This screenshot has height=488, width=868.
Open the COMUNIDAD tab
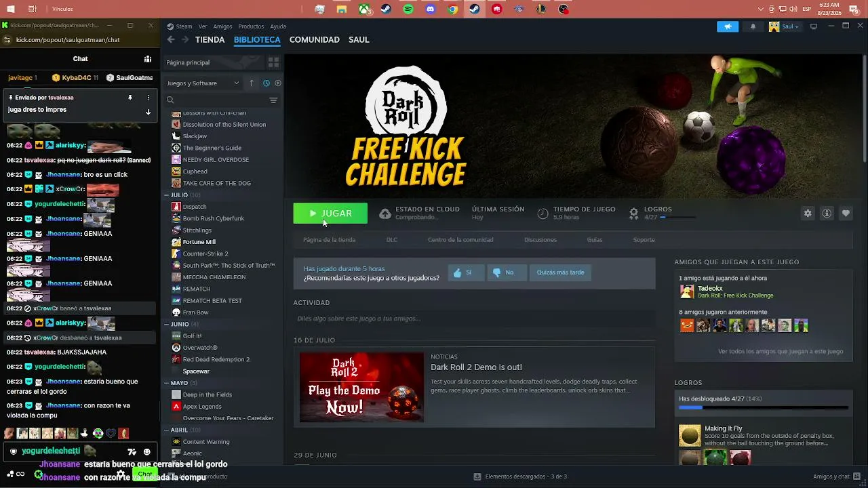click(314, 40)
